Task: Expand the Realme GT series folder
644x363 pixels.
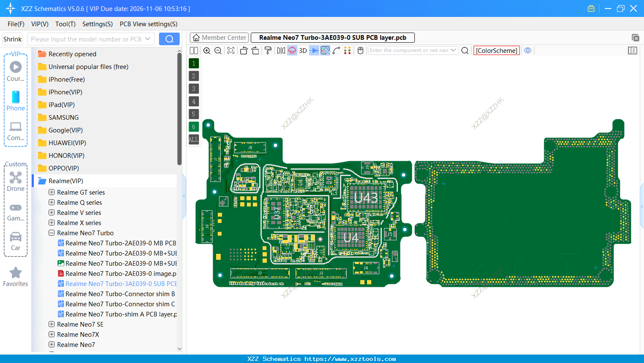Action: click(51, 192)
